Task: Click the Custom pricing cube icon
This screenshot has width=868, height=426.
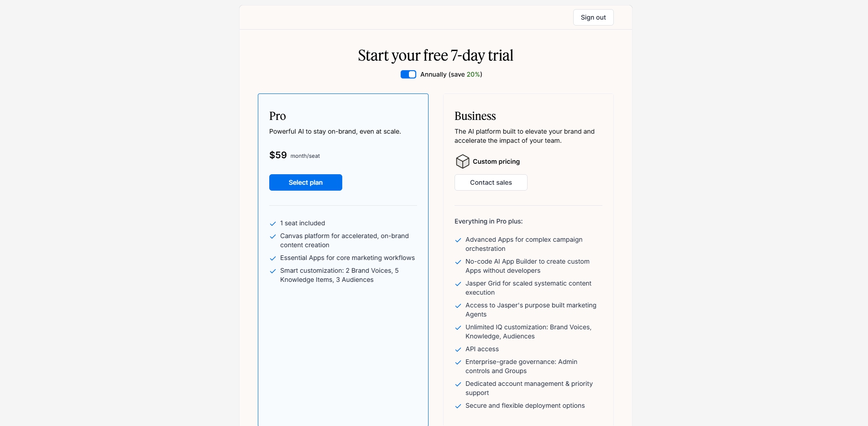Action: [462, 161]
